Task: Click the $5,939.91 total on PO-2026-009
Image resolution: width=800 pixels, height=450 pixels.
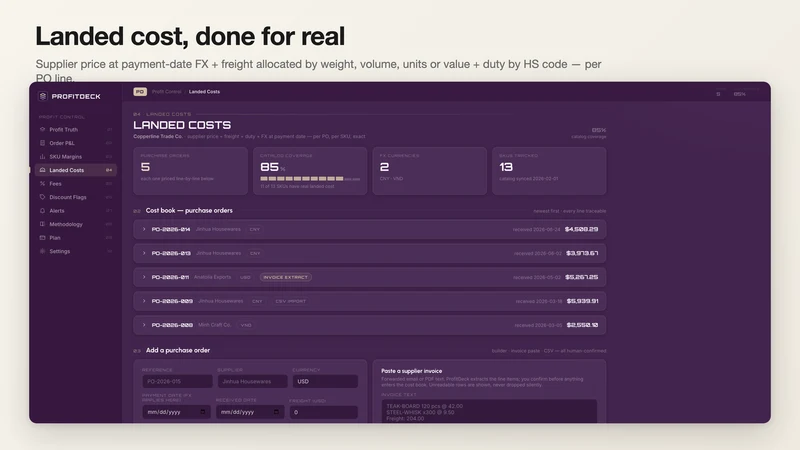Action: [583, 301]
